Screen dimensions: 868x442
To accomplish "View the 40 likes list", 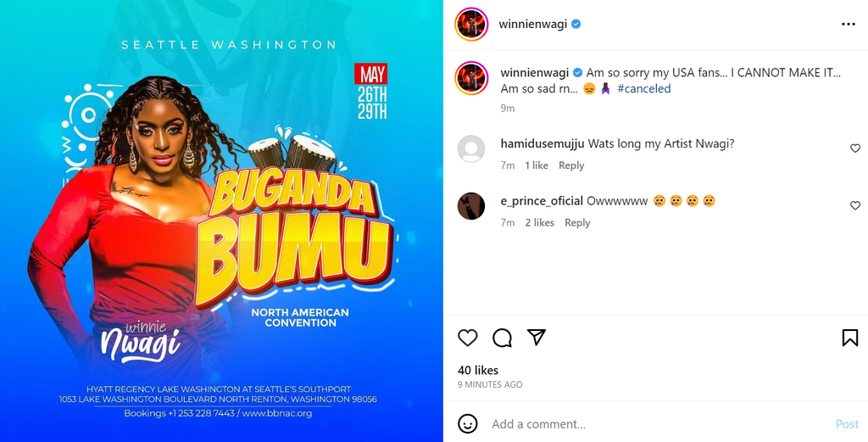I will tap(478, 370).
